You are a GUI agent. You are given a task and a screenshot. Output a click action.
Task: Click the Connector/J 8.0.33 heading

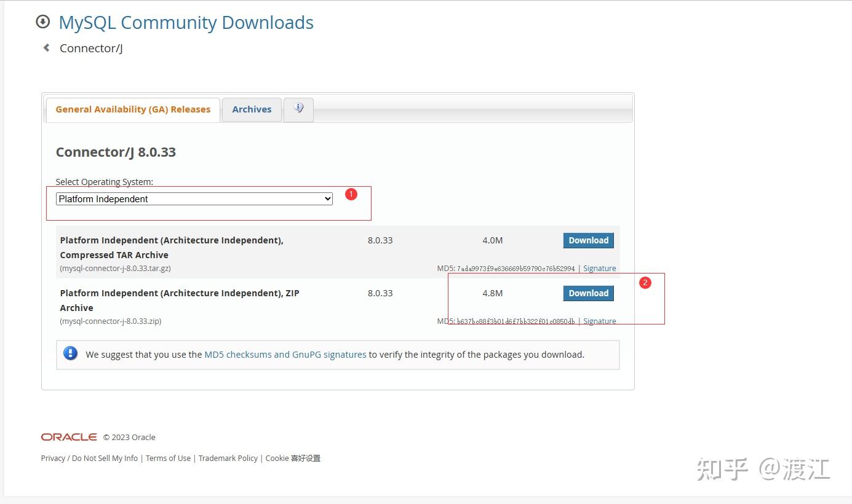[116, 152]
